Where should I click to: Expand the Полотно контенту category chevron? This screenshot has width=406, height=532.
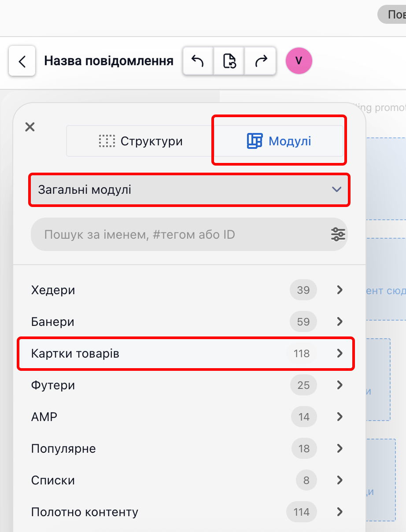coord(339,512)
